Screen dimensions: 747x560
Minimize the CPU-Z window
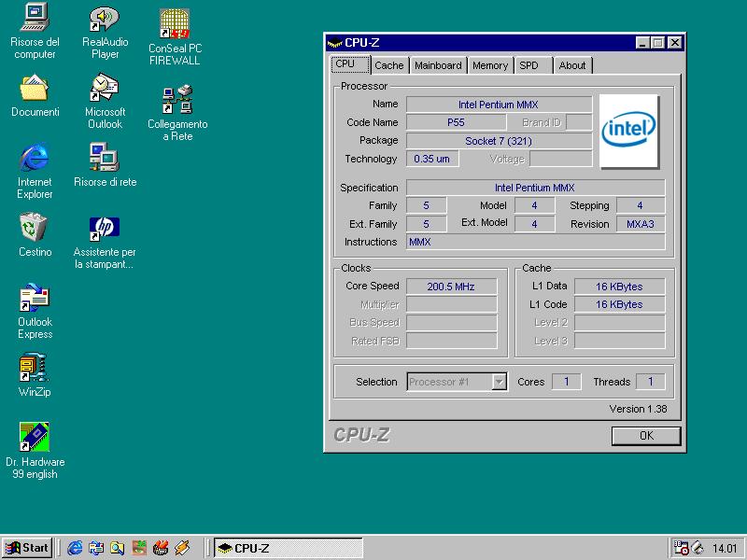(x=642, y=43)
